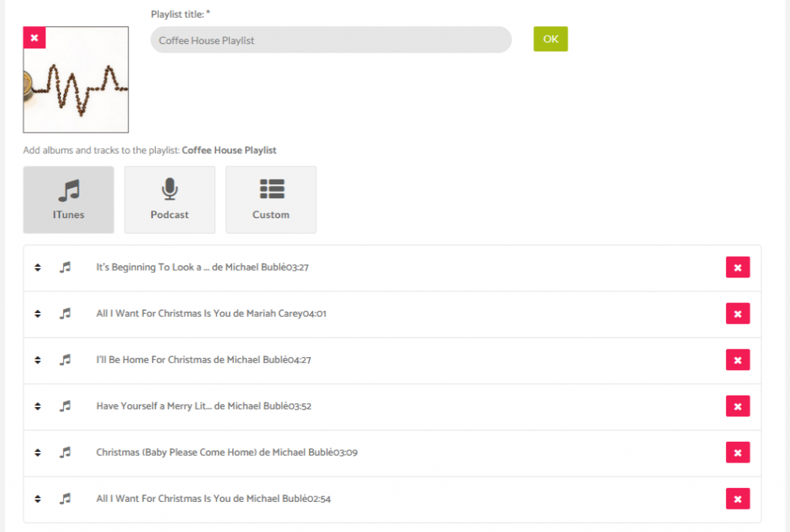Screen dimensions: 790x532
Task: Click reorder handle for Christmas (Baby Please Come Home)
Action: [x=38, y=453]
